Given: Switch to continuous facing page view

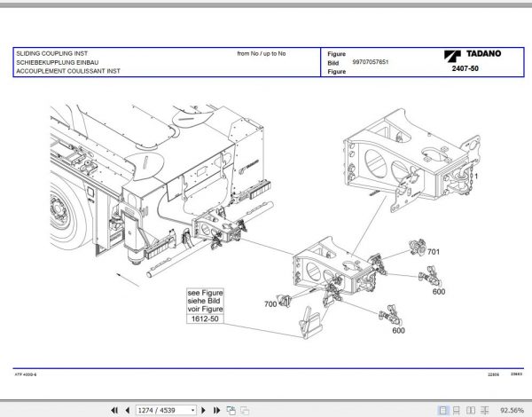Looking at the screenshot, I should click(485, 410).
